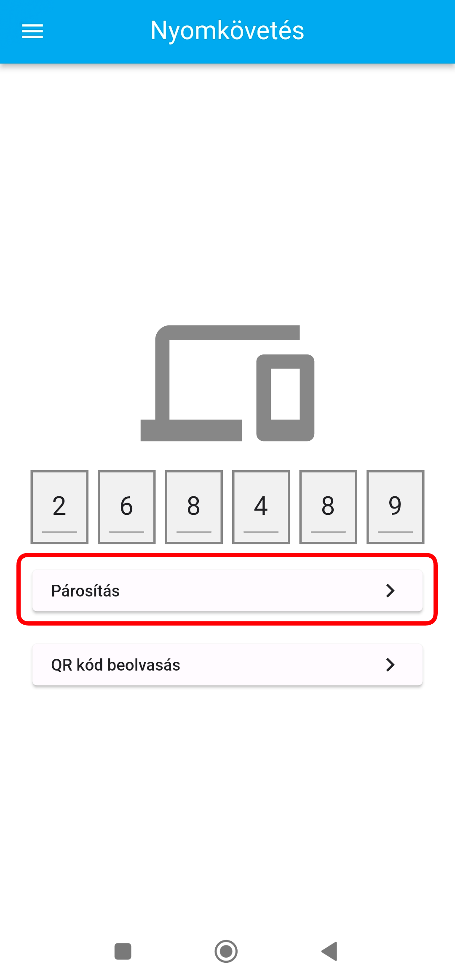Click blank white space above the devices icon
This screenshot has height=980, width=455.
click(227, 189)
